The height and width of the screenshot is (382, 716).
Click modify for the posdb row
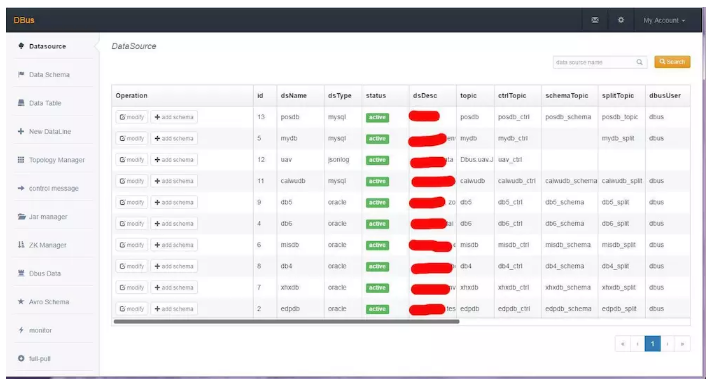(132, 117)
